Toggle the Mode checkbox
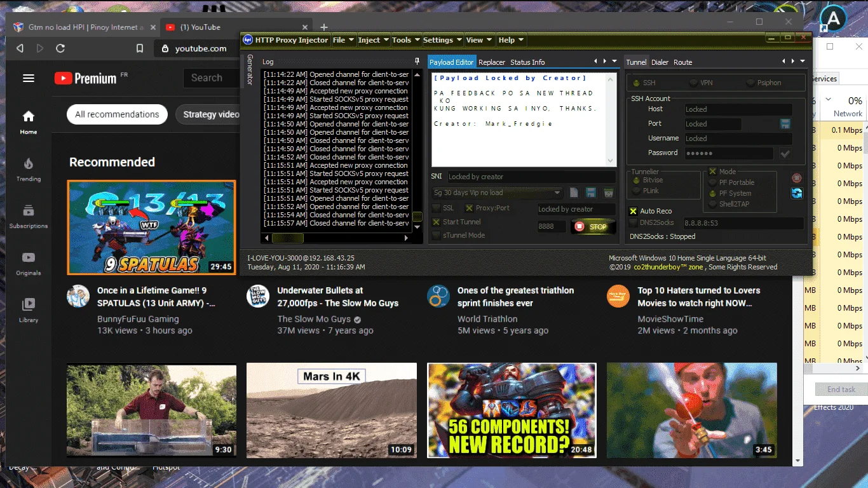The width and height of the screenshot is (868, 488). click(x=713, y=172)
